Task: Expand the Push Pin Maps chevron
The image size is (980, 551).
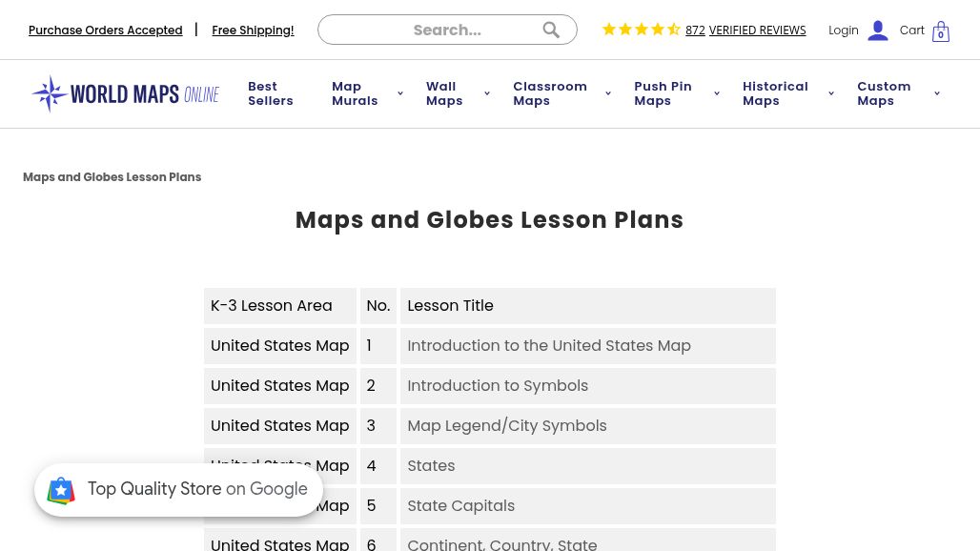Action: tap(717, 94)
